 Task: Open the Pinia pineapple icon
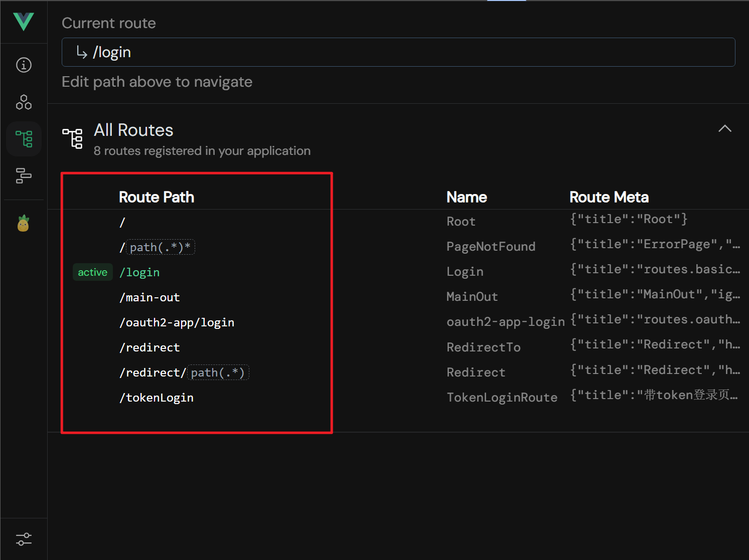click(24, 223)
